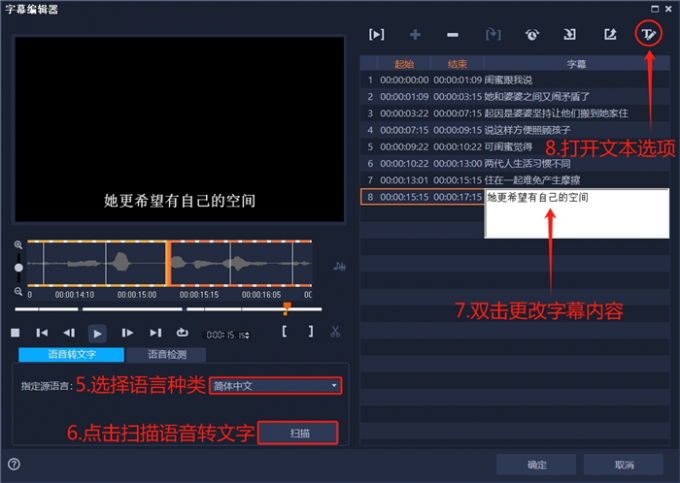Cancel with 取消 button
The width and height of the screenshot is (680, 483).
click(x=624, y=465)
